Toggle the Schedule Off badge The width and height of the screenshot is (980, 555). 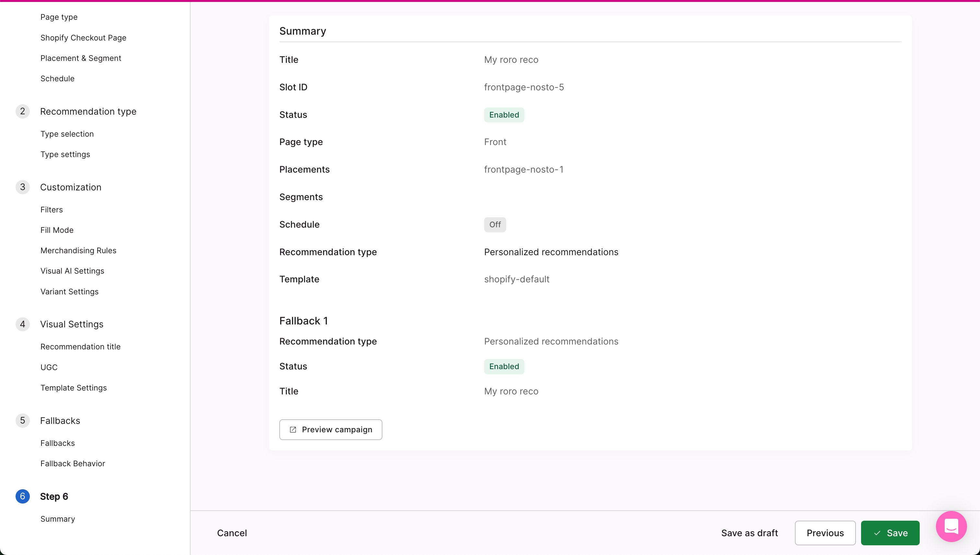[495, 224]
